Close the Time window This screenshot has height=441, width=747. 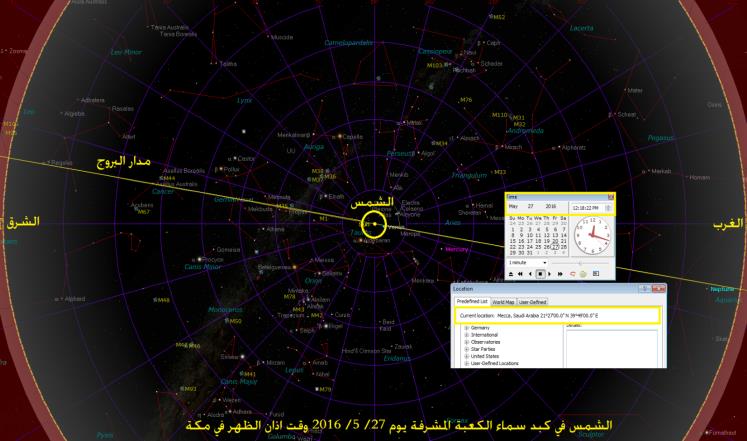click(x=611, y=197)
